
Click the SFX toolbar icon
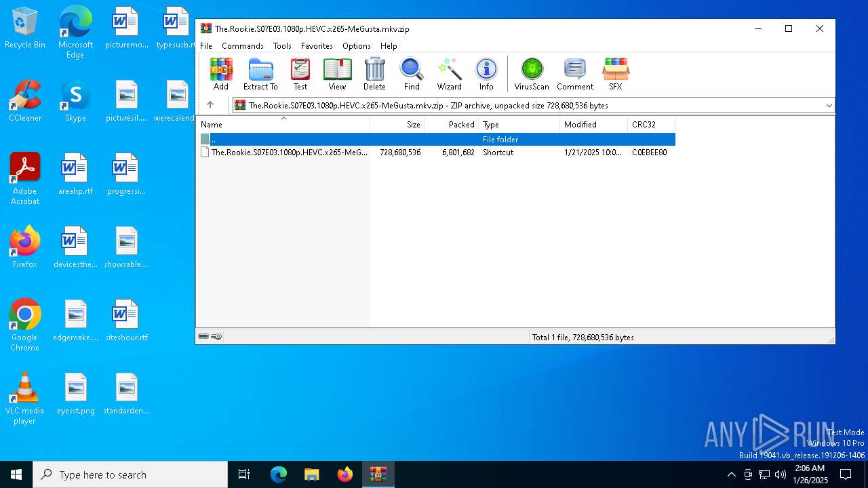616,74
